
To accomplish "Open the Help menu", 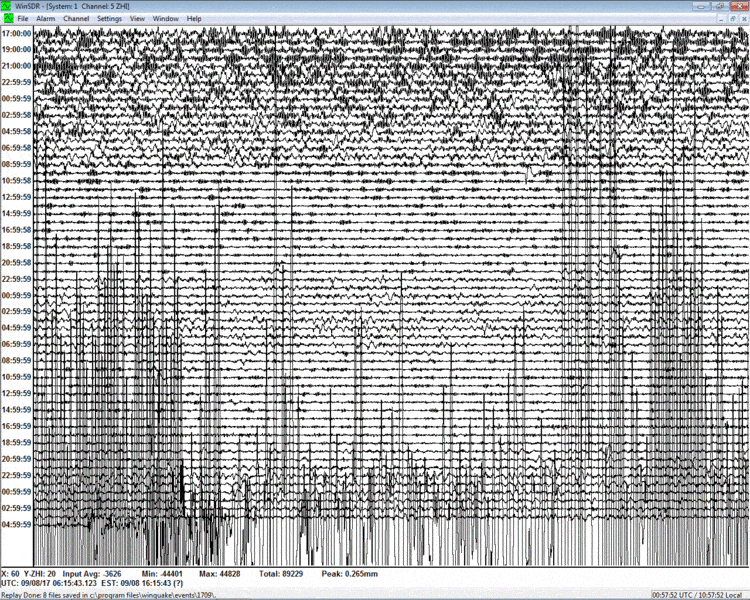I will click(194, 19).
